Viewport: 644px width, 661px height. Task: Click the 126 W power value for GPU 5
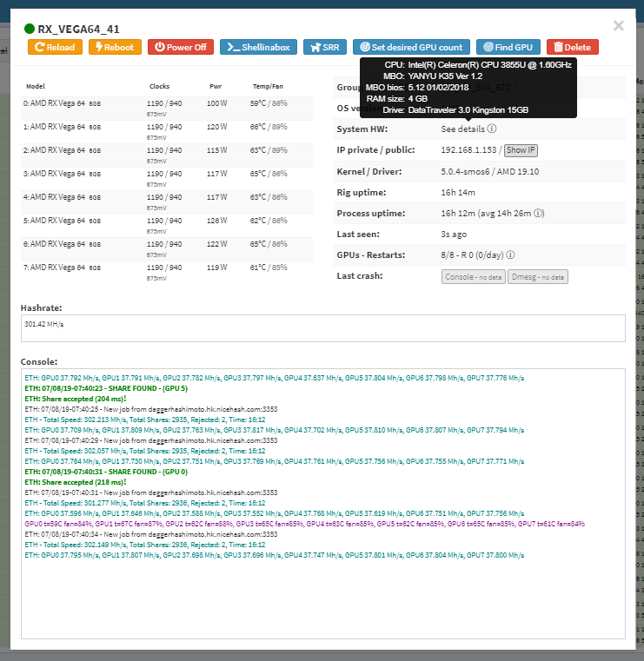(x=216, y=221)
